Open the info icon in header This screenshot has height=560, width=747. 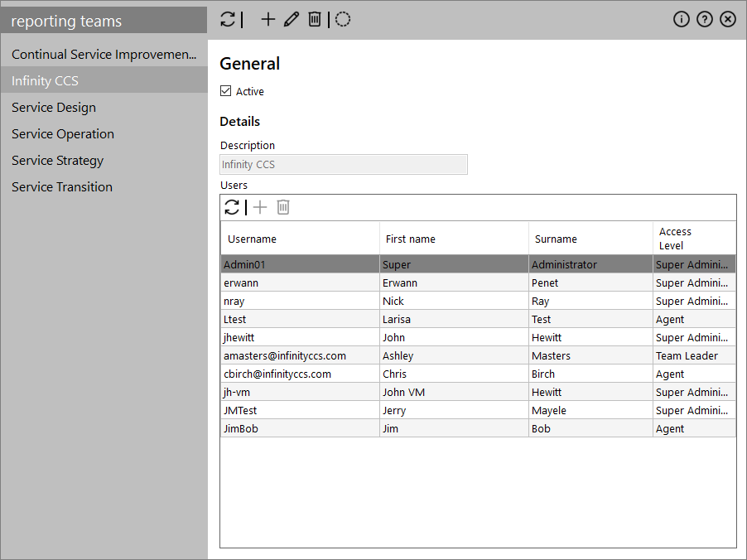coord(682,19)
